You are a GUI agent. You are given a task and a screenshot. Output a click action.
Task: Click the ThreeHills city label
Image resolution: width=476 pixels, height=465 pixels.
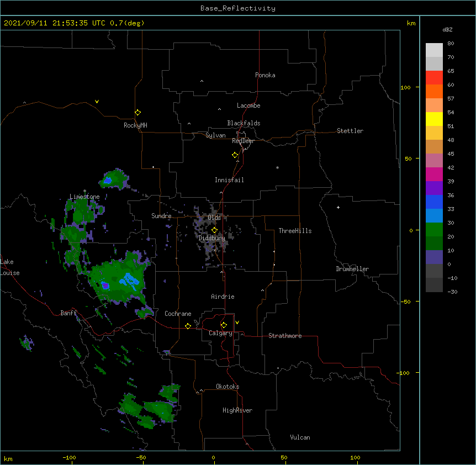pos(295,231)
